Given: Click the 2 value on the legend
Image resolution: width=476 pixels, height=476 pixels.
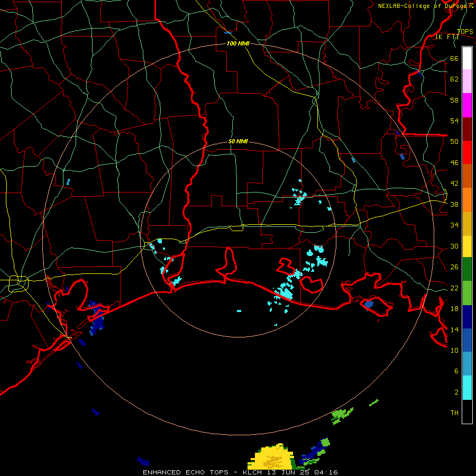Looking at the screenshot, I should click(x=456, y=392).
